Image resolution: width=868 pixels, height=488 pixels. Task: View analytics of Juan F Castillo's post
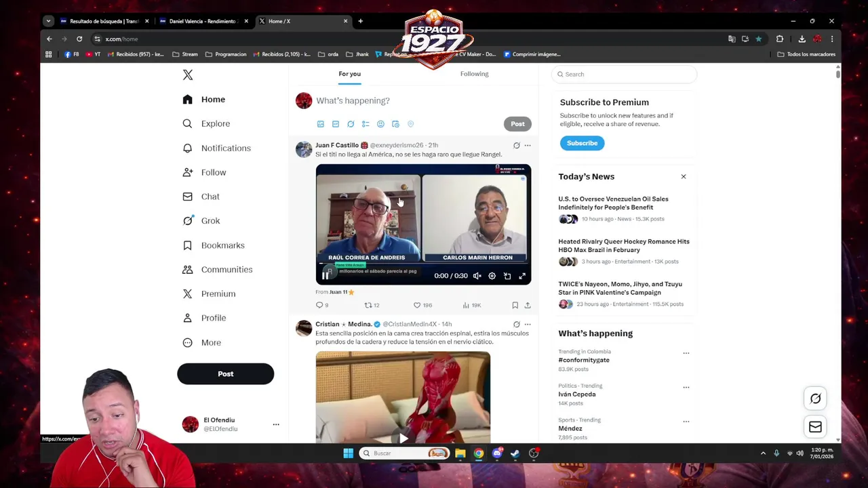pos(471,305)
